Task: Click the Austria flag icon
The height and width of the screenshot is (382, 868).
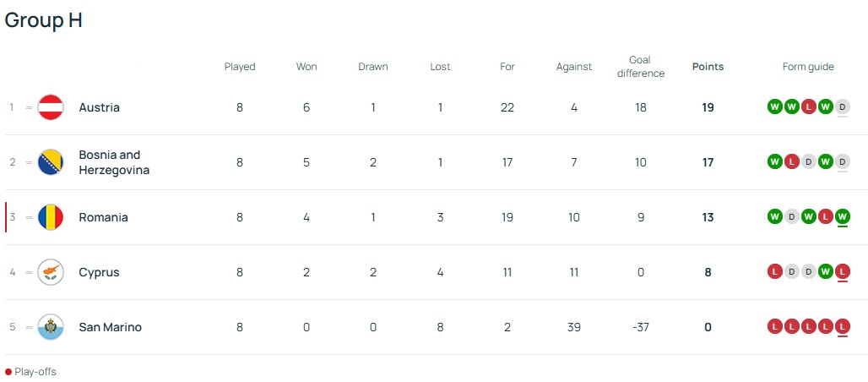Action: pos(51,107)
